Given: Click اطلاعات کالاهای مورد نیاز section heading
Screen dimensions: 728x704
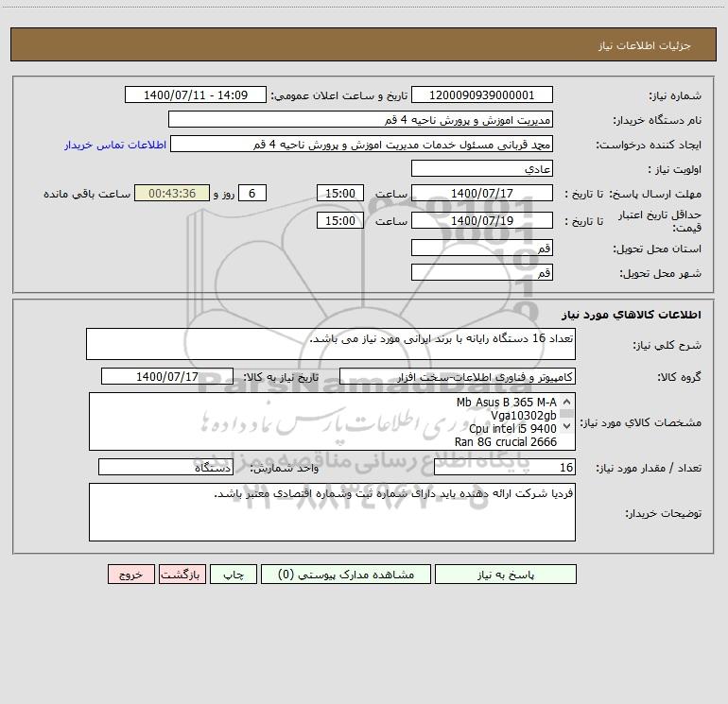Looking at the screenshot, I should 631,314.
